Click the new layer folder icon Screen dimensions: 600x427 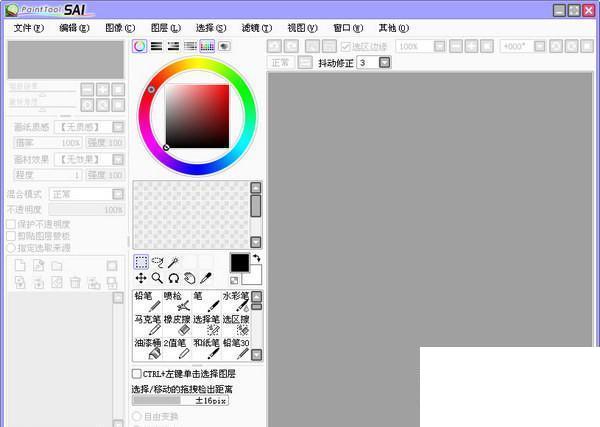click(57, 265)
